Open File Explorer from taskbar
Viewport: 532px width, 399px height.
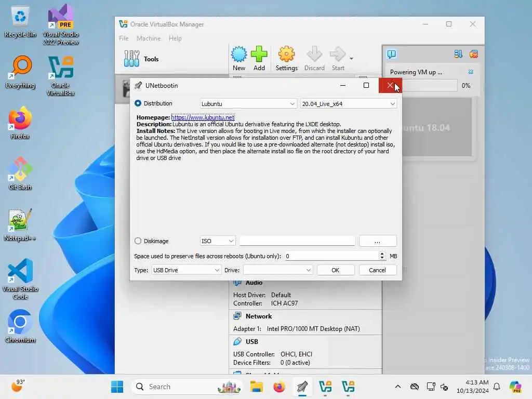[257, 387]
